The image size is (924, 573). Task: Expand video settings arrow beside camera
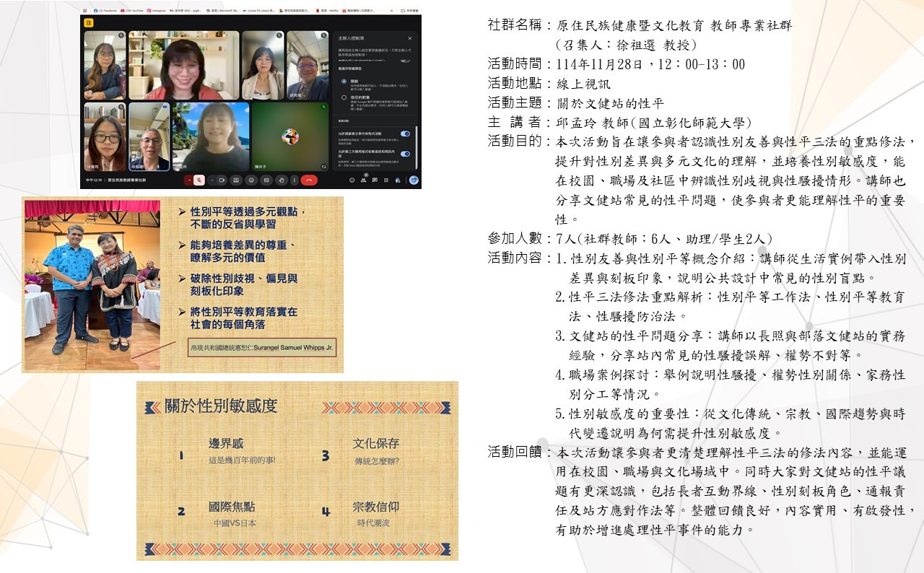(213, 180)
